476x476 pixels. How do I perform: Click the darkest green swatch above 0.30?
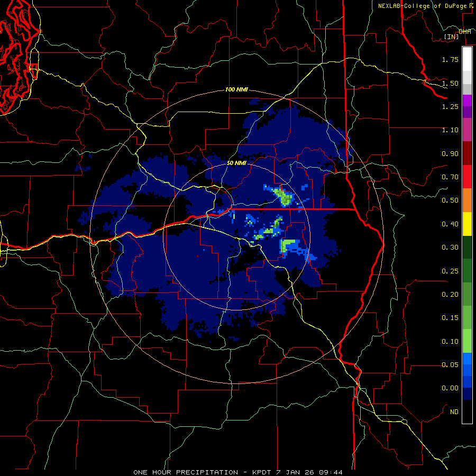pos(467,248)
